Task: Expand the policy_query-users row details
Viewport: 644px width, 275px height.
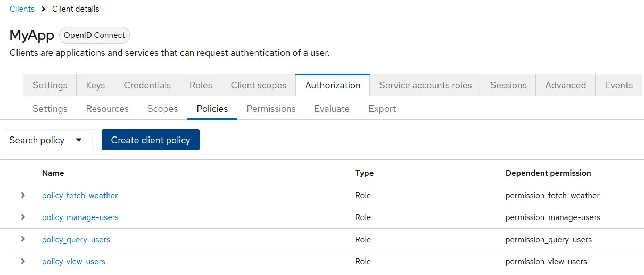Action: tap(23, 239)
